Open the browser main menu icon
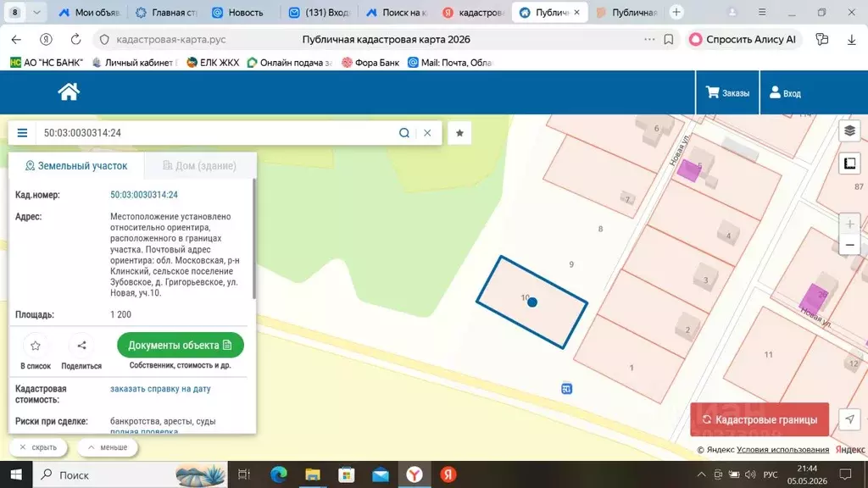Viewport: 868px width, 488px height. [x=762, y=12]
